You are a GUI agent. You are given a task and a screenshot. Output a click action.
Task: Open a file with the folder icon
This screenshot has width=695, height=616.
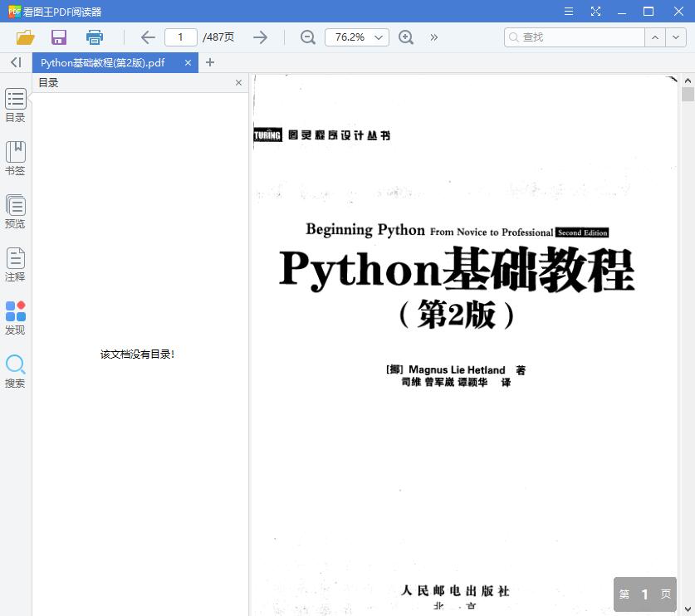point(25,37)
